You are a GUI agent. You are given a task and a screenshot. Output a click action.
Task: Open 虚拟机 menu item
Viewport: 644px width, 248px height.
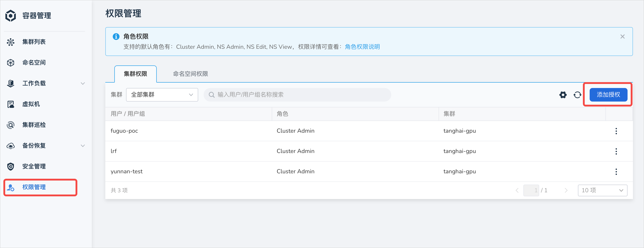tap(31, 104)
